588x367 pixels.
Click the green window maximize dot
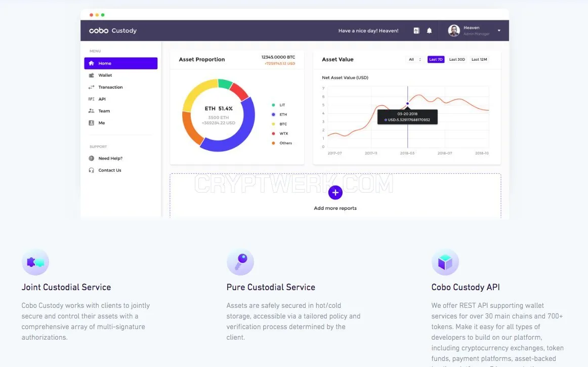tap(103, 15)
